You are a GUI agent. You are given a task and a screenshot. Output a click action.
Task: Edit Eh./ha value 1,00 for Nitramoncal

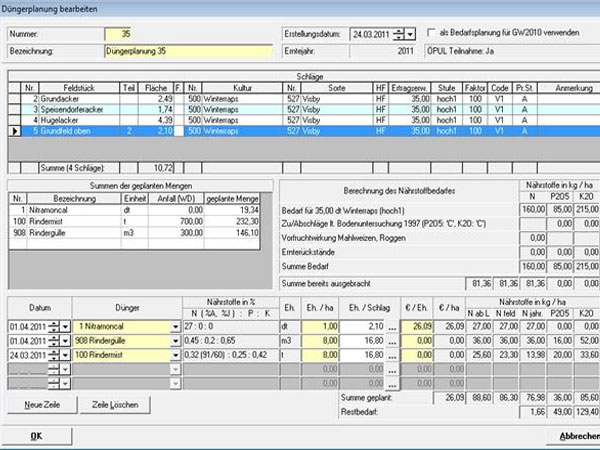coord(320,327)
